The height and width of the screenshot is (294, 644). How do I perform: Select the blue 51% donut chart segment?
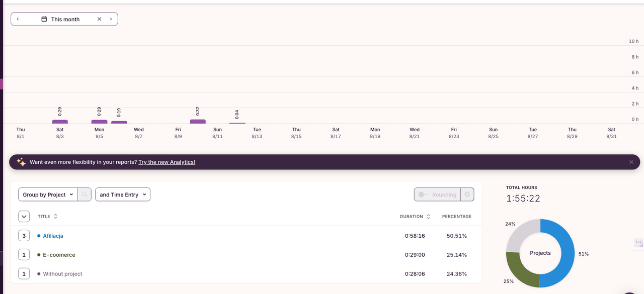pos(568,253)
